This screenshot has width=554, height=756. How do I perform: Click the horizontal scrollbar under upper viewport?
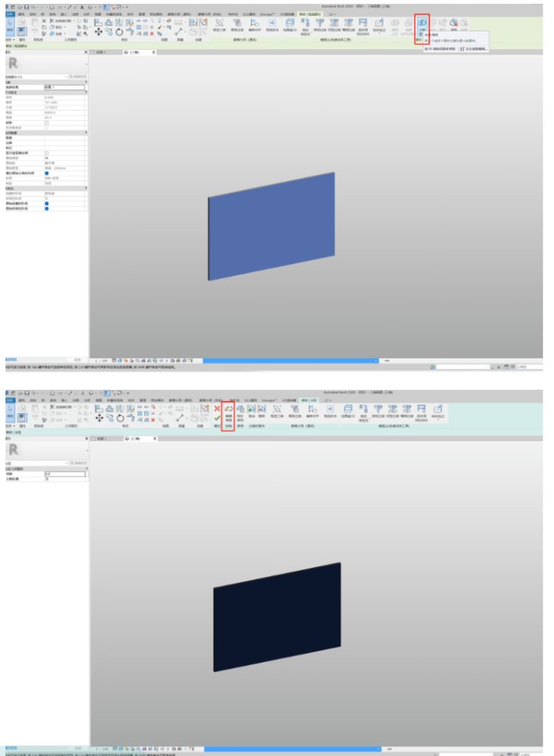(291, 361)
